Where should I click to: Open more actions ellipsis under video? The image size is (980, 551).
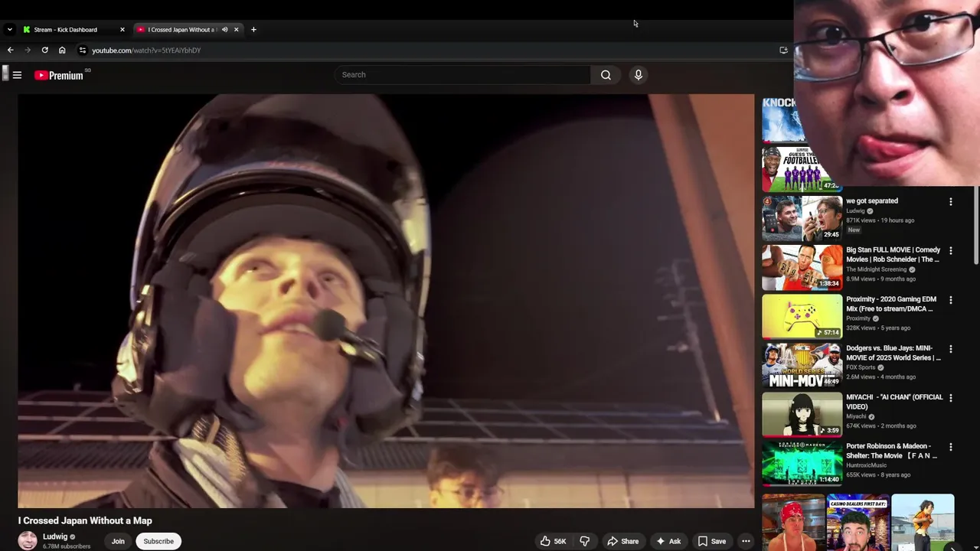pyautogui.click(x=746, y=541)
